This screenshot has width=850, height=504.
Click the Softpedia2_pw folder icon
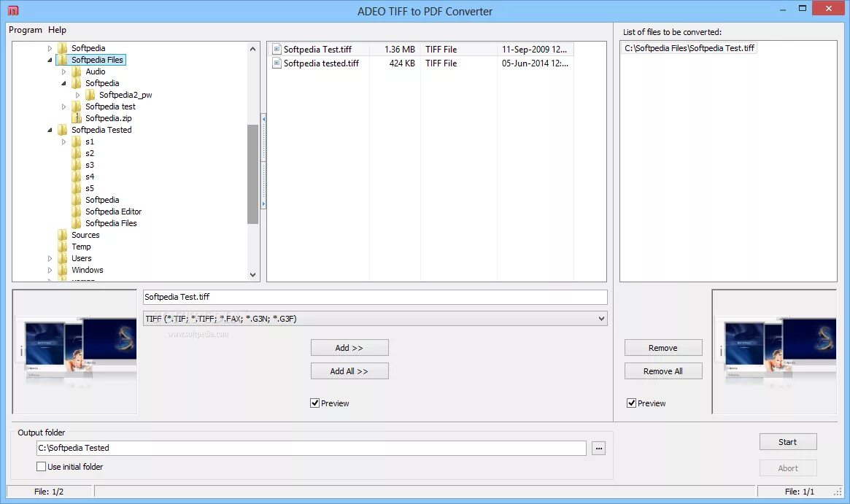pos(90,95)
